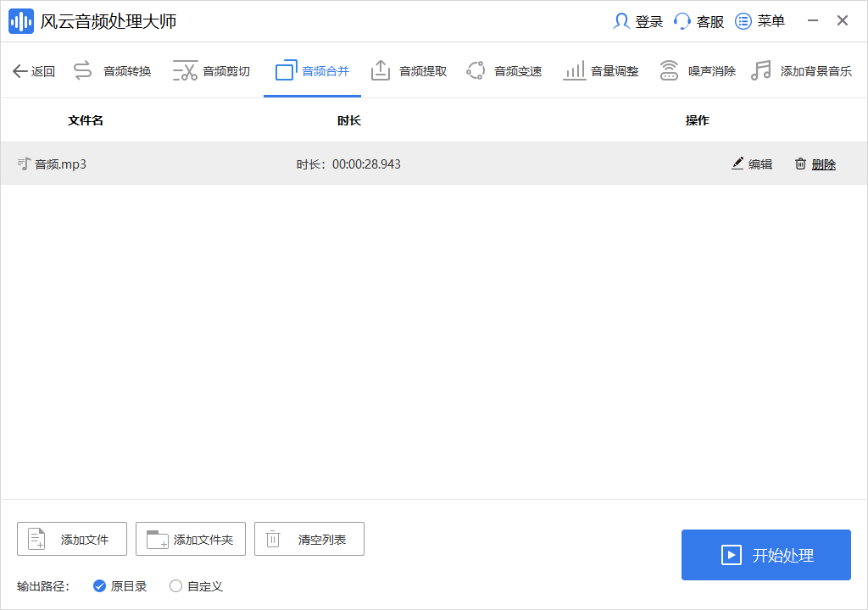This screenshot has height=610, width=868.
Task: Open 登录 login link
Action: pos(648,21)
